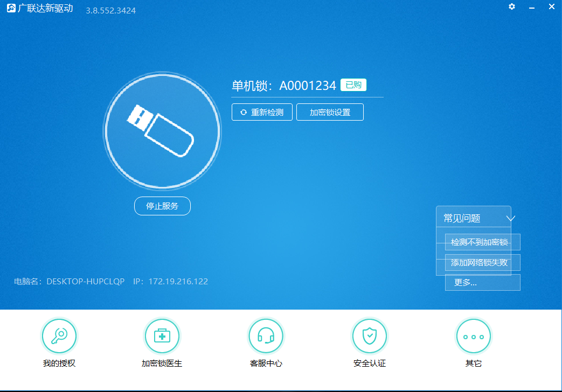Open the 加密锁医生 medical kit icon
562x392 pixels.
(162, 336)
